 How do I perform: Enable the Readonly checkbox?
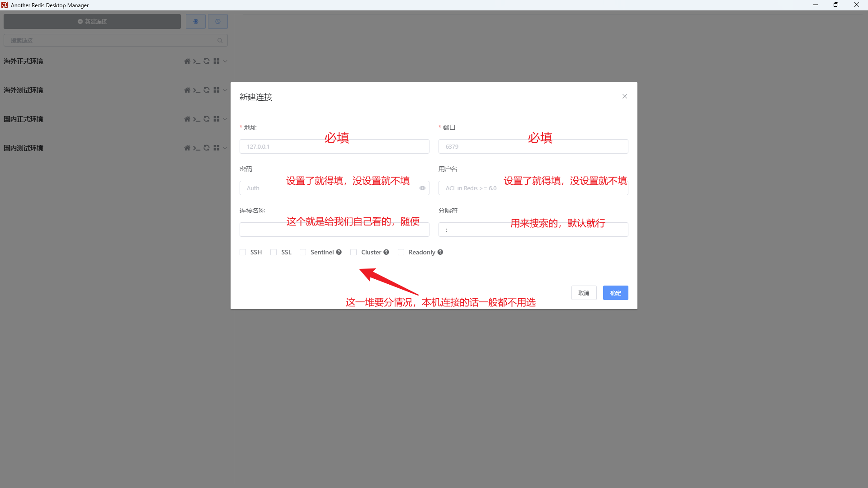pyautogui.click(x=401, y=252)
